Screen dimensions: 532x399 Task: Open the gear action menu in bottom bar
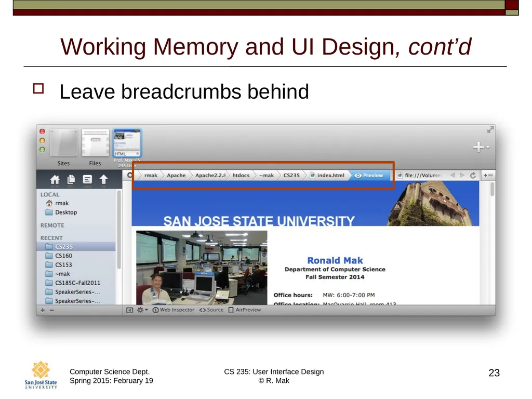[142, 310]
